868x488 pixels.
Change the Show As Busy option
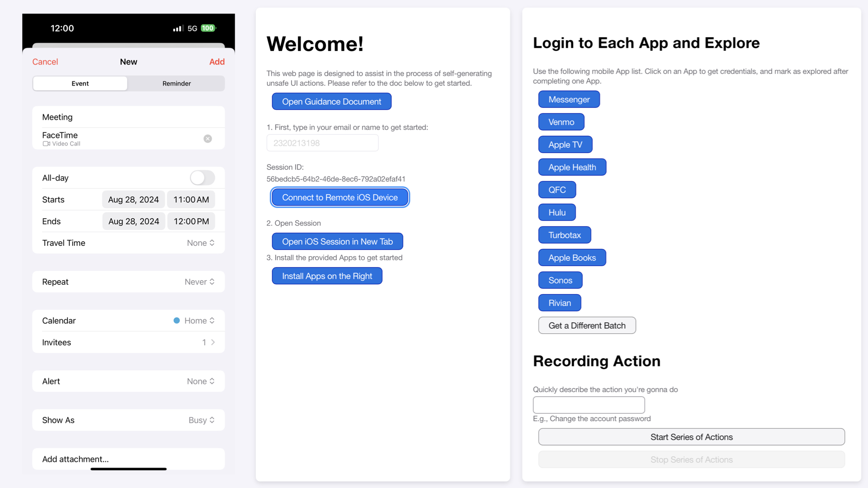pyautogui.click(x=201, y=420)
